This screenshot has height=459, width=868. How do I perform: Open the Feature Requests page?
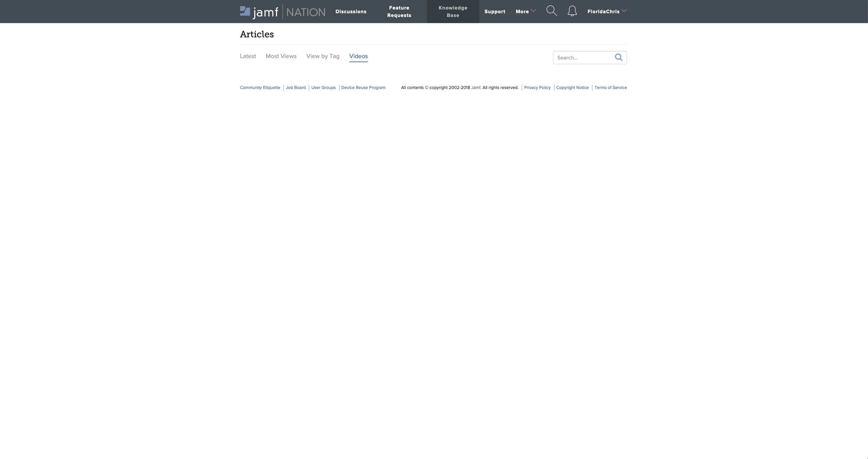(399, 12)
